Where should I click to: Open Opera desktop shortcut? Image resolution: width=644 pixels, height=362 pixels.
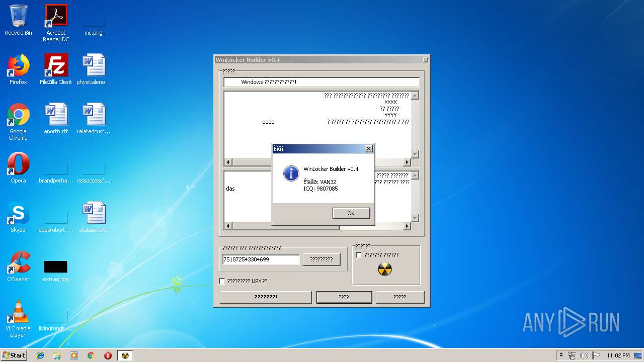pyautogui.click(x=18, y=168)
